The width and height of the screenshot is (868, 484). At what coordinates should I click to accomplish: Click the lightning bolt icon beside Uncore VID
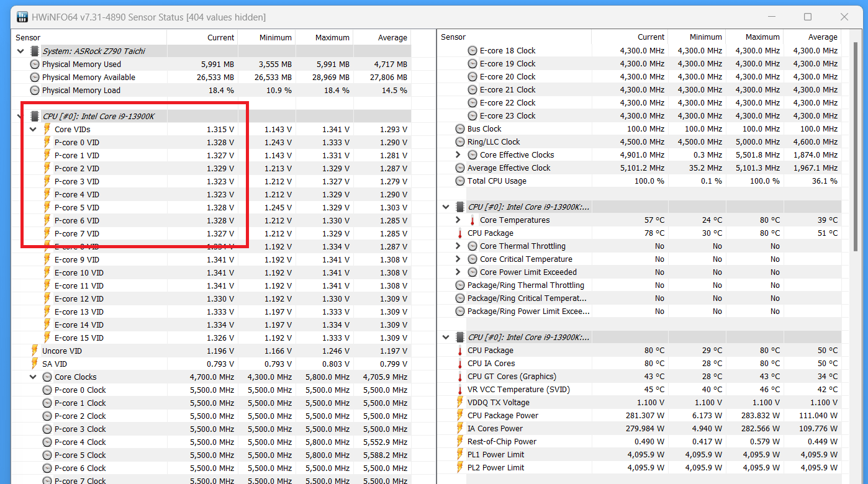coord(35,351)
